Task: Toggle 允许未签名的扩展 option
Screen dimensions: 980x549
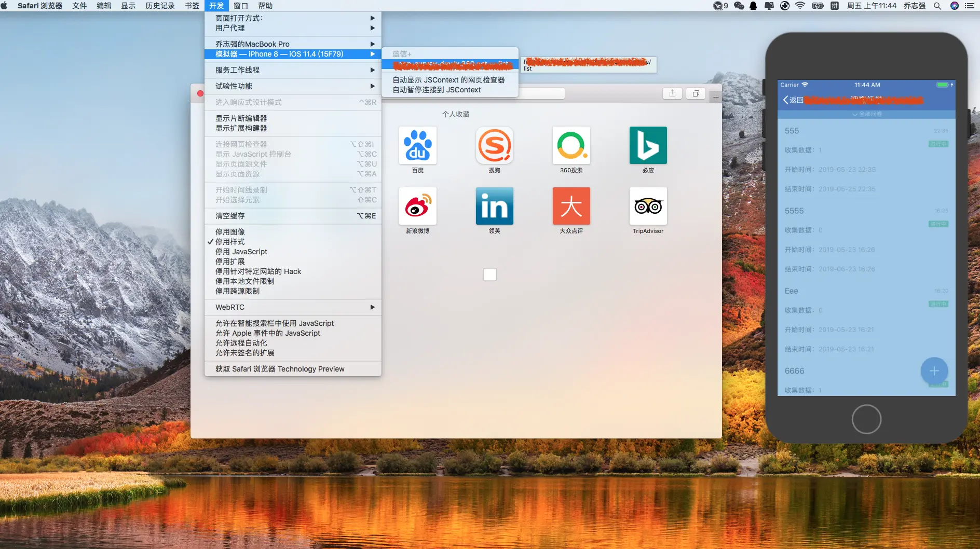Action: [x=293, y=353]
